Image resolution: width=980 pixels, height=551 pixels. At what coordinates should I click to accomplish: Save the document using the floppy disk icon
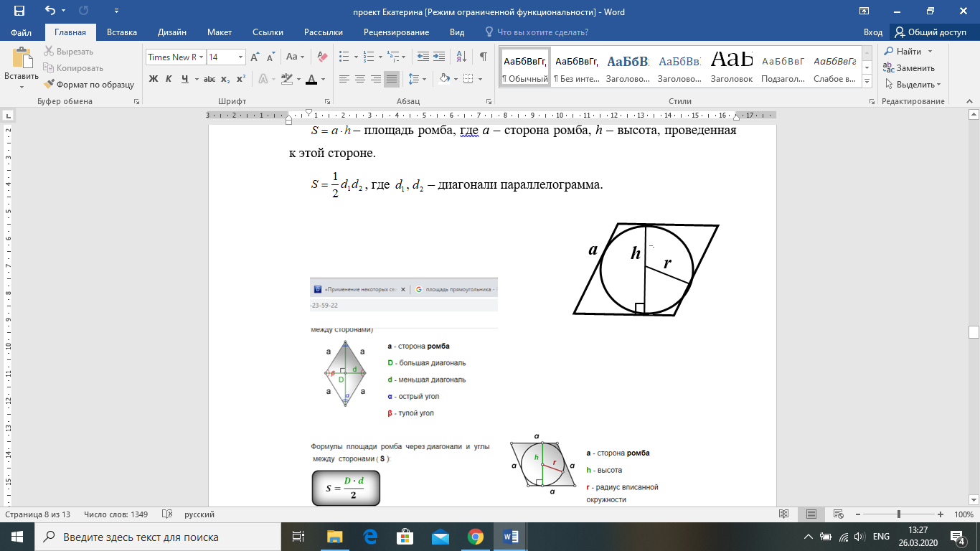[19, 11]
